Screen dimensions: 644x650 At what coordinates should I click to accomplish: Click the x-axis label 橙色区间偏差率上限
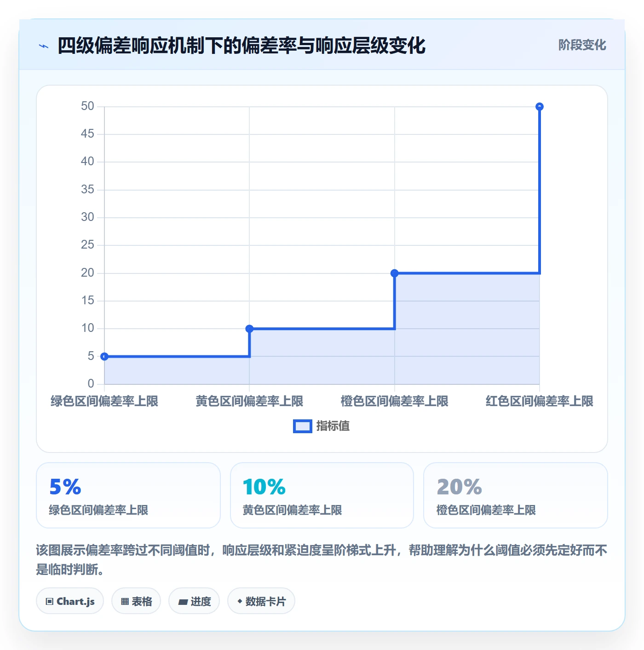(394, 401)
